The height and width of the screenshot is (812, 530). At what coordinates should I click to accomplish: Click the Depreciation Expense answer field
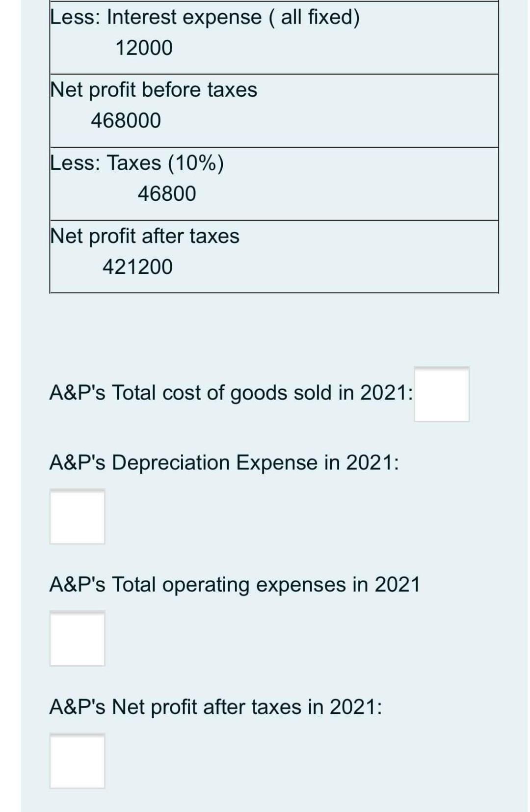pyautogui.click(x=77, y=515)
